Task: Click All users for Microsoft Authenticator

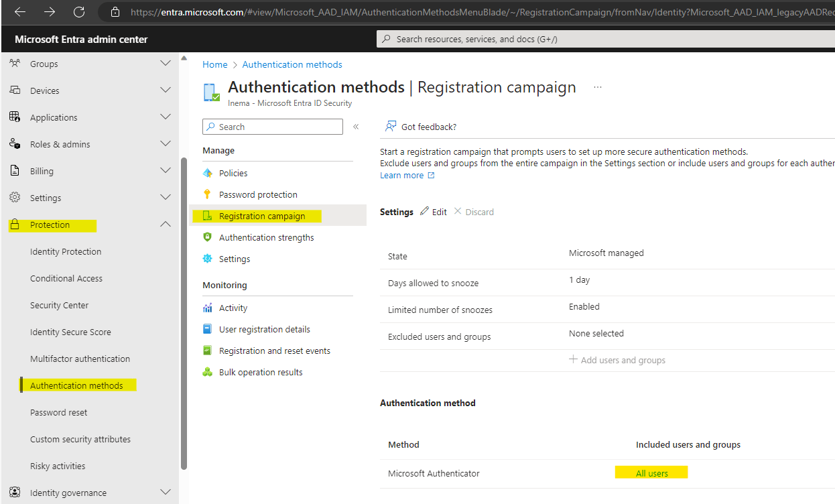Action: pyautogui.click(x=651, y=472)
